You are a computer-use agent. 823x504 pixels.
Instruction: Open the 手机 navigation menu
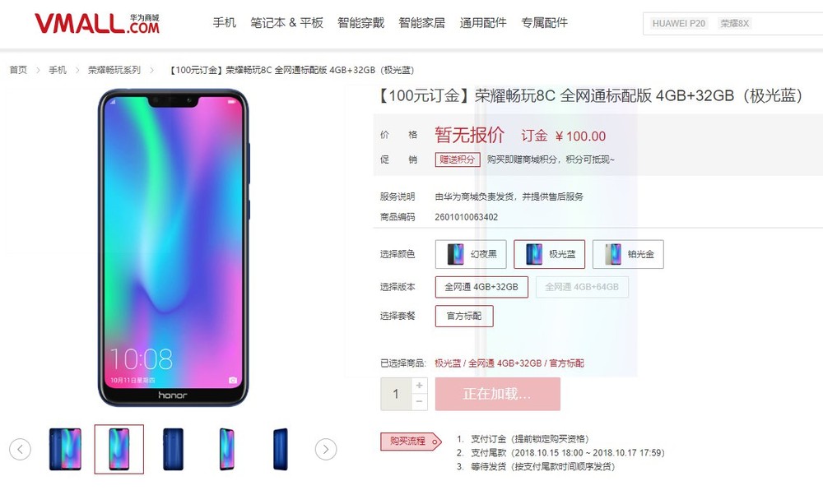coord(224,23)
